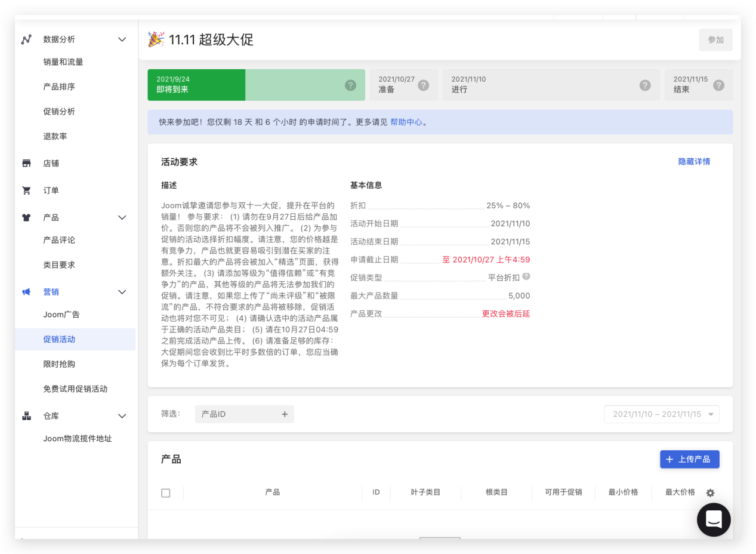The height and width of the screenshot is (554, 756).
Task: Click the 店铺 storefront icon in sidebar
Action: (26, 163)
